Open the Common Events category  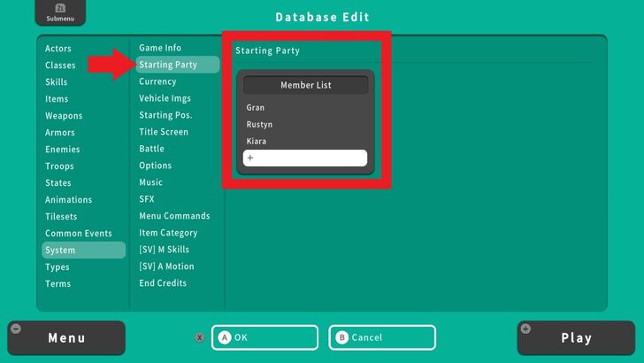tap(79, 233)
